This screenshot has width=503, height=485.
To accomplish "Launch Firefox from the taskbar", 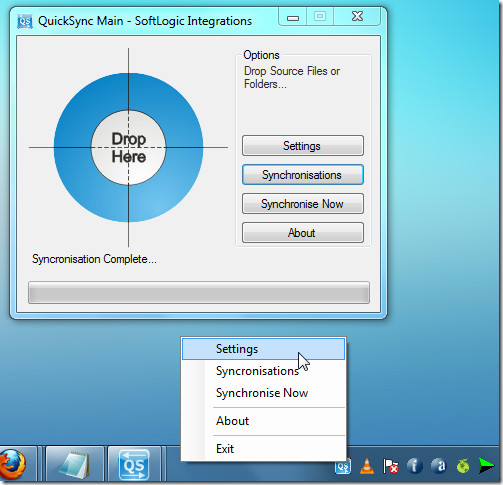I will click(13, 464).
